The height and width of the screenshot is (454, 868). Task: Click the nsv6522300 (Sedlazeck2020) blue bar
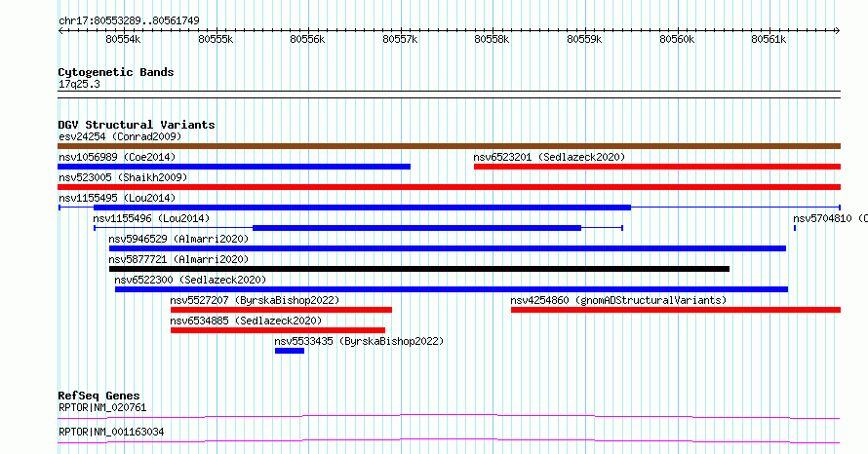pyautogui.click(x=452, y=289)
